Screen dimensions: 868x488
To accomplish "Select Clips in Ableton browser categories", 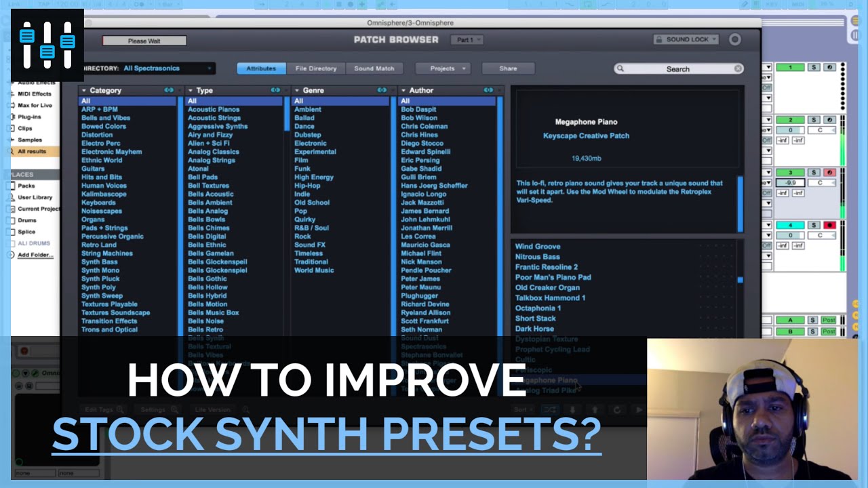I will (x=25, y=128).
